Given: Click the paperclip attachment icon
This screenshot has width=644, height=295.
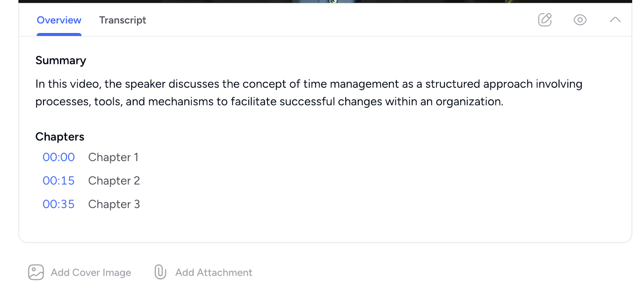Looking at the screenshot, I should tap(160, 272).
